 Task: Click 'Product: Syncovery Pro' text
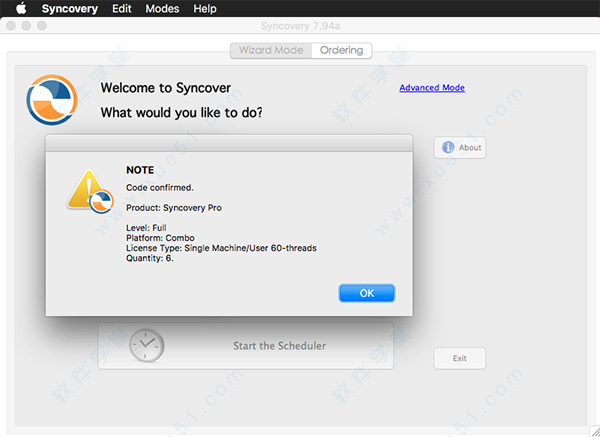(174, 208)
